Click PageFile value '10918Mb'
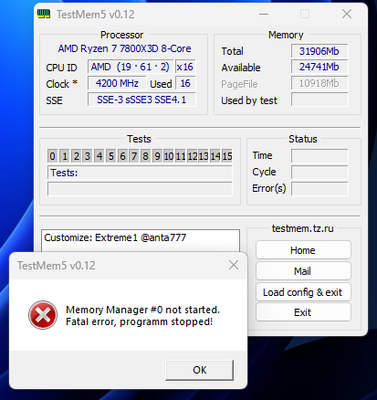 [319, 83]
